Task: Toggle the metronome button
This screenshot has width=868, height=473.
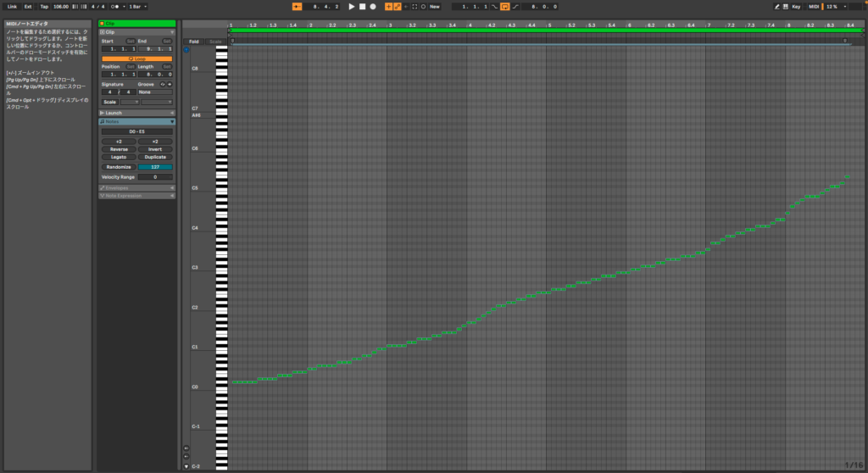Action: (114, 6)
